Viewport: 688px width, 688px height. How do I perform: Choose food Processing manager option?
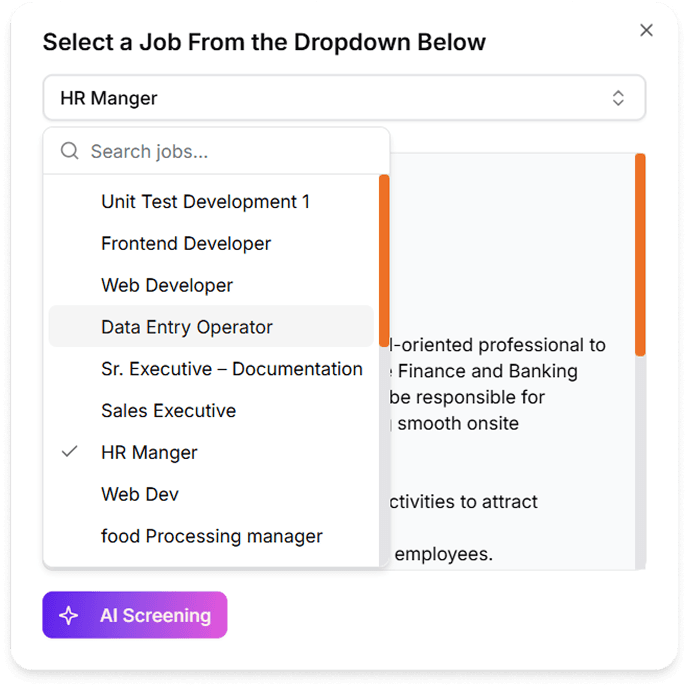211,537
